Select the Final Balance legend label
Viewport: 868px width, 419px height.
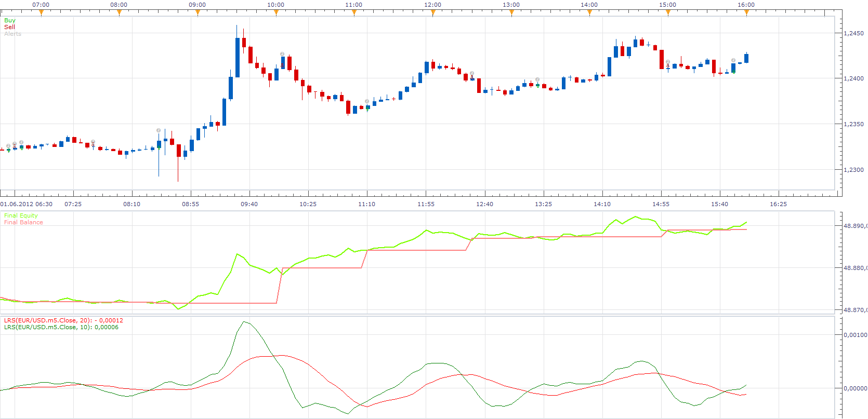tap(23, 222)
